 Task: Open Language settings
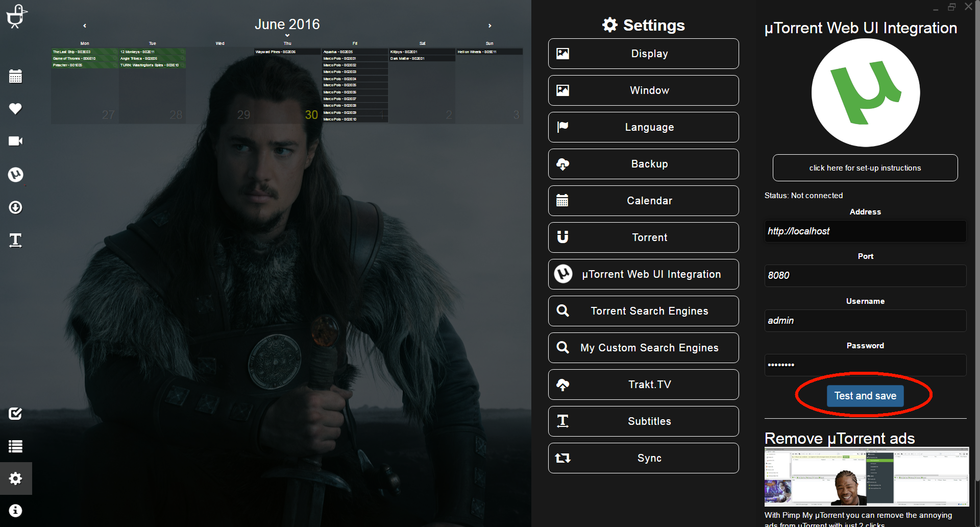tap(643, 127)
